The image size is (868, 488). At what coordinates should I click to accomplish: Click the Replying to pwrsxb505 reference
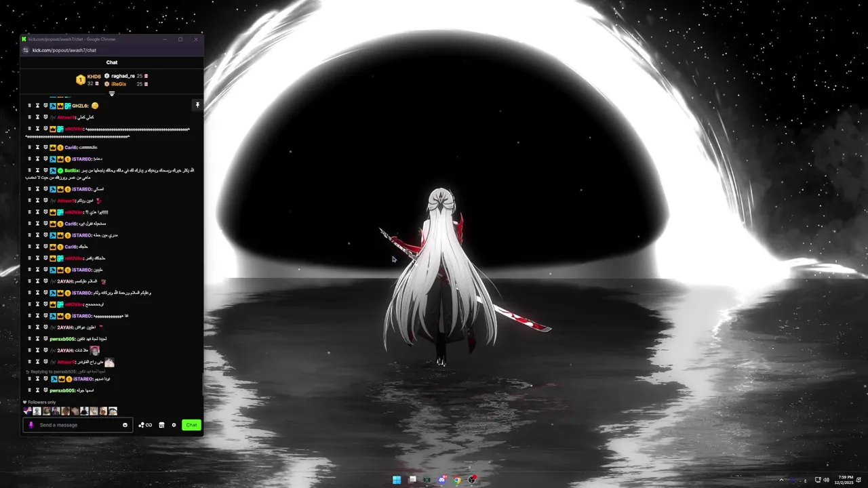point(65,371)
